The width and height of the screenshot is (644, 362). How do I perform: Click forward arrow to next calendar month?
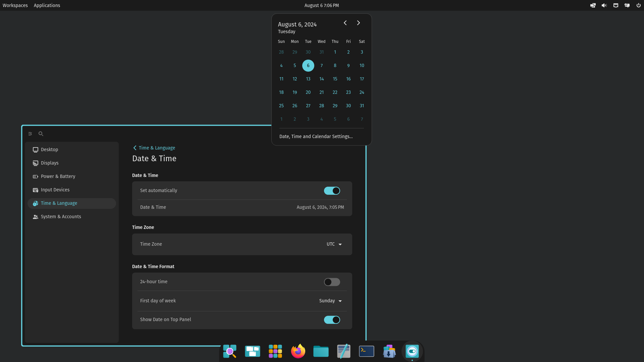pyautogui.click(x=358, y=22)
